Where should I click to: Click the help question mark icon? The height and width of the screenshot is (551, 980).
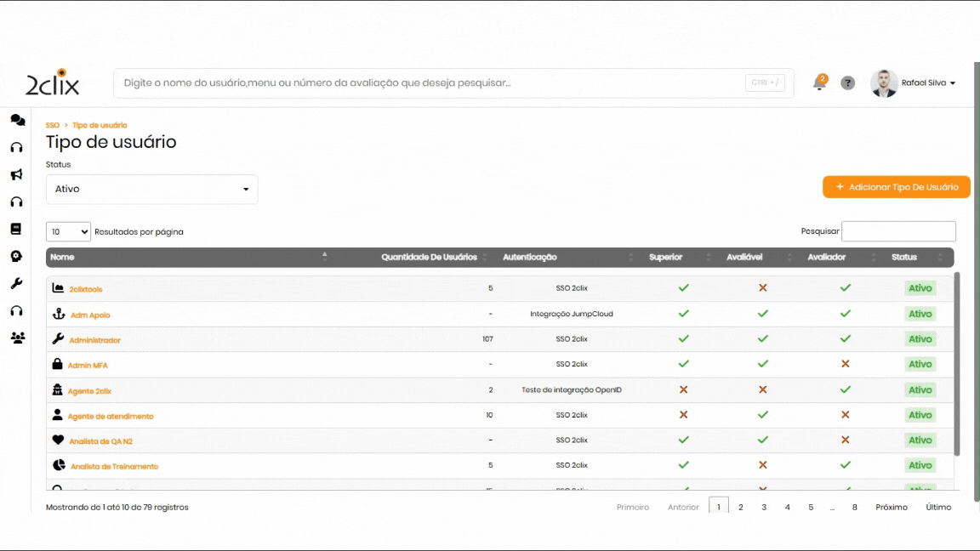pos(848,83)
